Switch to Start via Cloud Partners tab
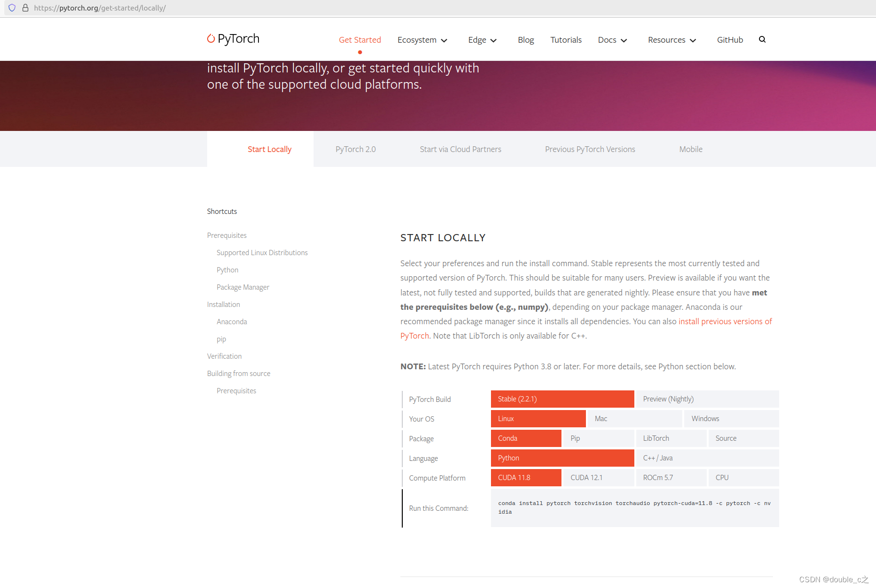Screen dimensions: 876x588 pos(461,149)
